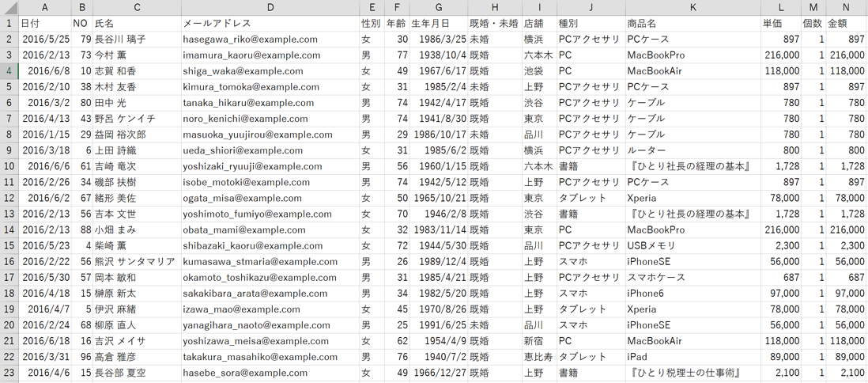Image resolution: width=868 pixels, height=383 pixels.
Task: Select column D header
Action: click(270, 8)
